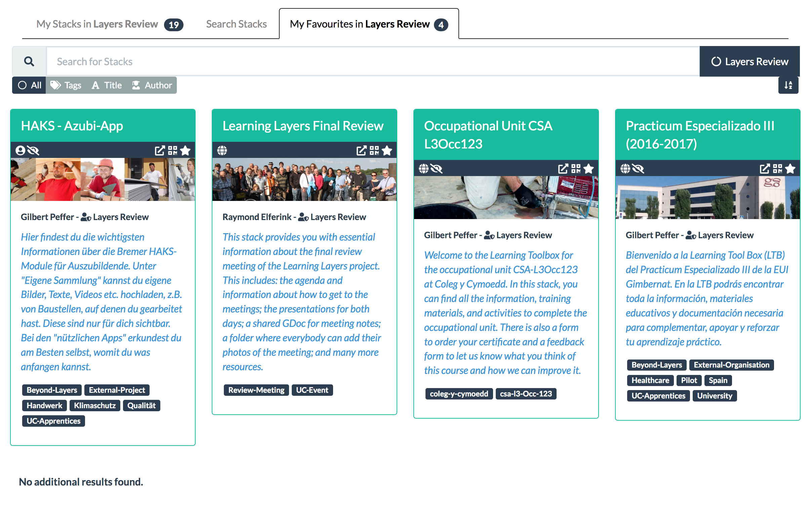Switch to My Stacks in Layers Review tab
Viewport: 812px width, 506px height.
(x=110, y=24)
